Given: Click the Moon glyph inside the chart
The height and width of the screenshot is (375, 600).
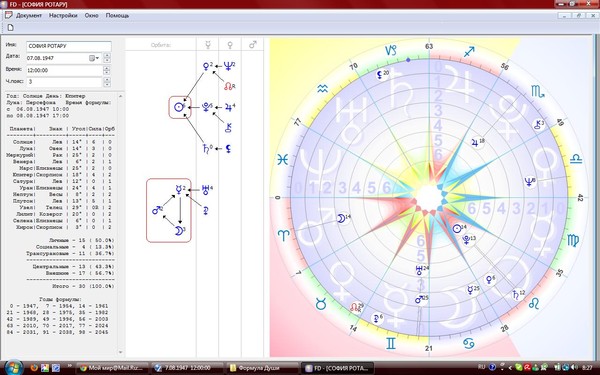Looking at the screenshot, I should click(340, 218).
